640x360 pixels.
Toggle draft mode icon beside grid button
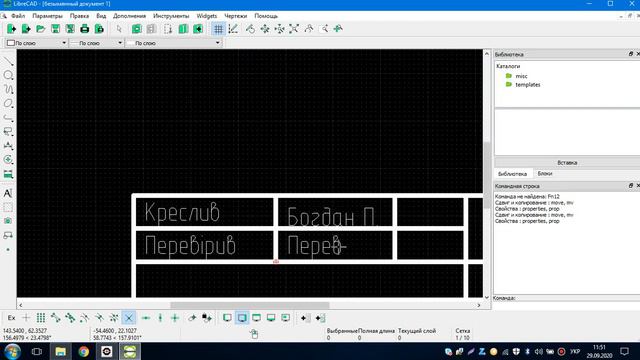click(x=233, y=29)
